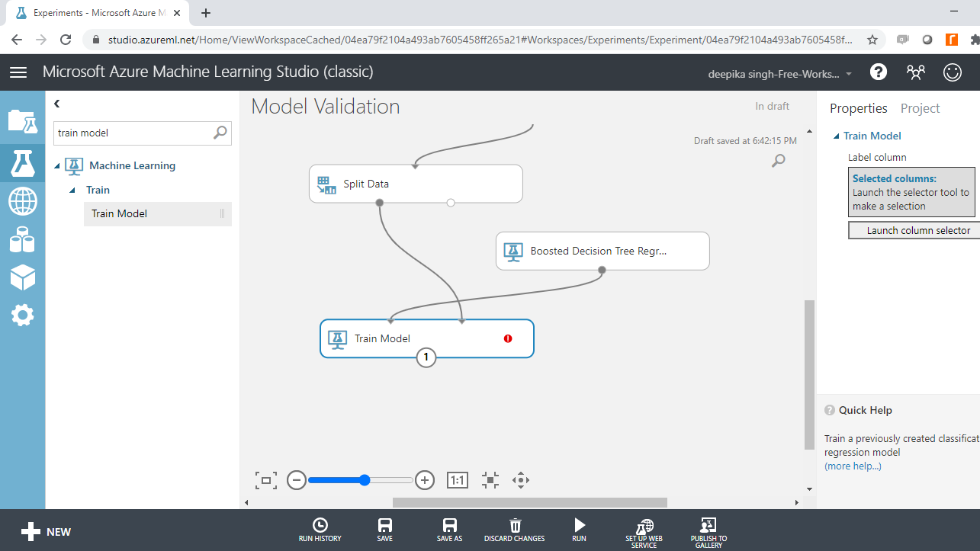
Task: Click the pan navigation icon
Action: (521, 480)
